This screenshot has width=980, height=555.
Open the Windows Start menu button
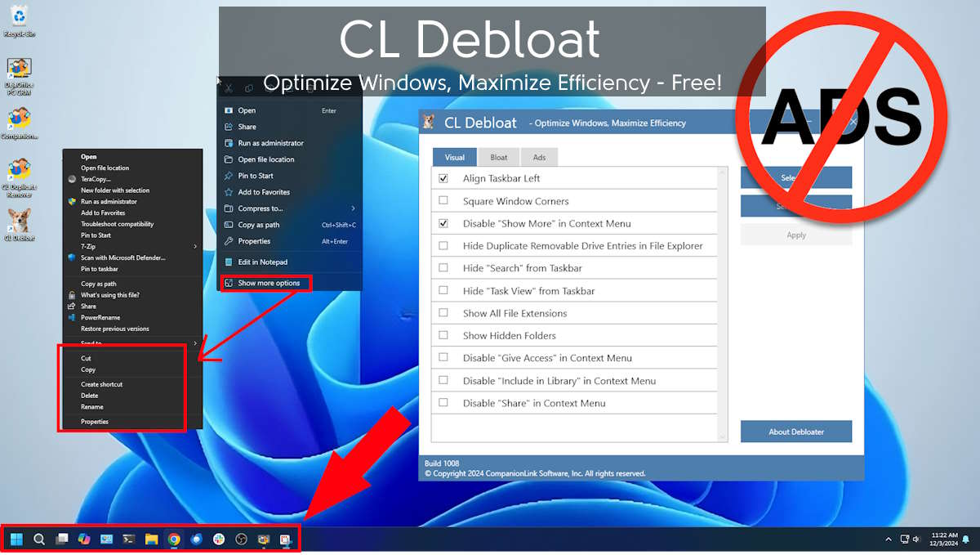(x=16, y=539)
